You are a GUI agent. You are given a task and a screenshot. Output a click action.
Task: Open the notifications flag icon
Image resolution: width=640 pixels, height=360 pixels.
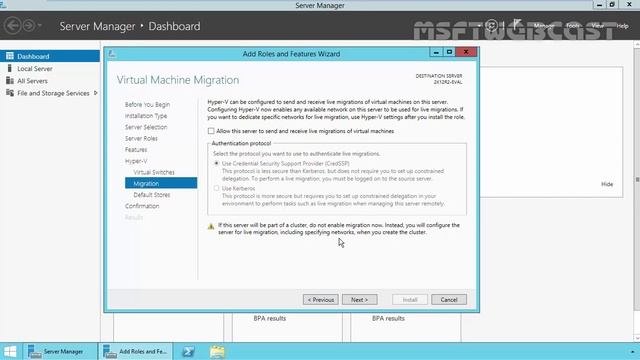coord(517,24)
